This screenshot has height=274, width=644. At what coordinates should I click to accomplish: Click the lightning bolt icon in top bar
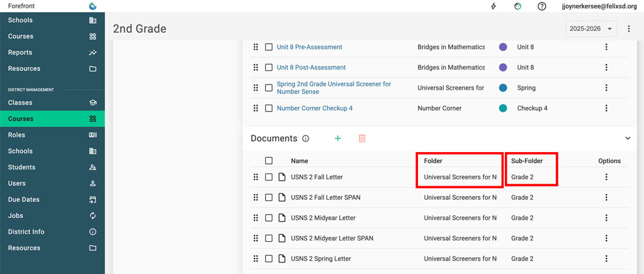click(494, 6)
